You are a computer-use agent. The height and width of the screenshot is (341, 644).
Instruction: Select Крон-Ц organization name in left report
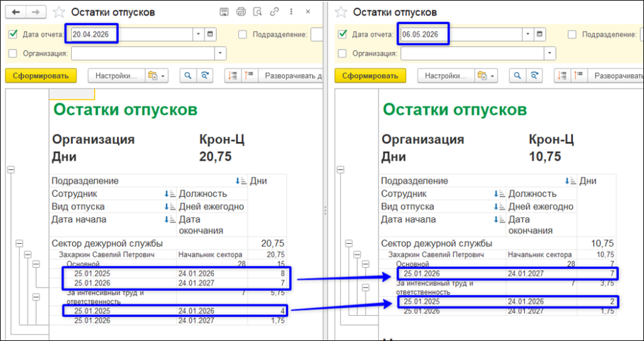pyautogui.click(x=222, y=139)
